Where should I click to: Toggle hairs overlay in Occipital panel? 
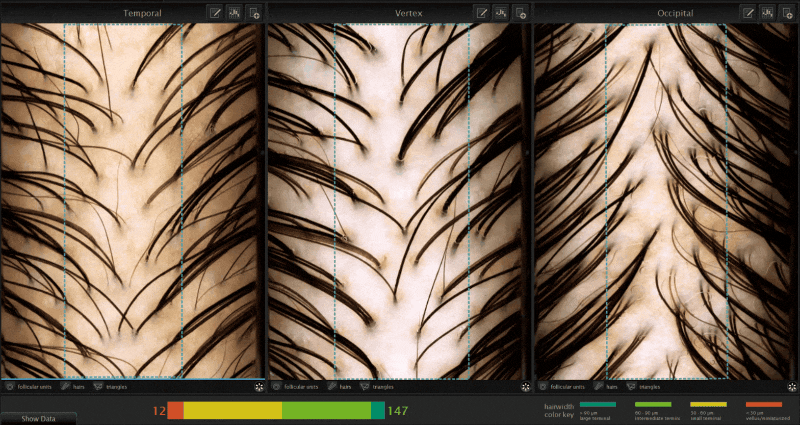coord(607,387)
